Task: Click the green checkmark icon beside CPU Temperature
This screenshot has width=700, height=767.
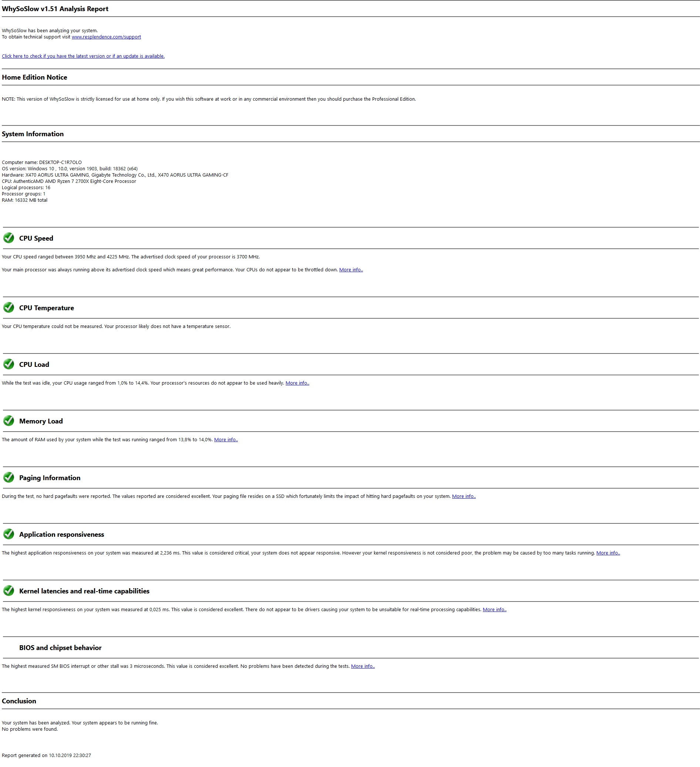Action: click(9, 308)
